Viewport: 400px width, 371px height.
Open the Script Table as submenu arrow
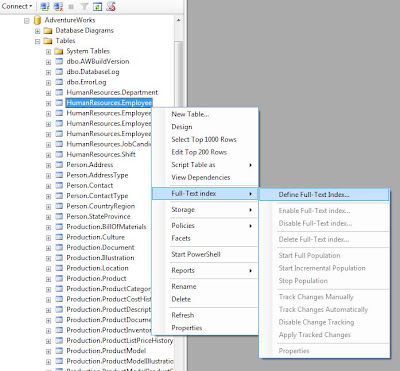point(250,165)
